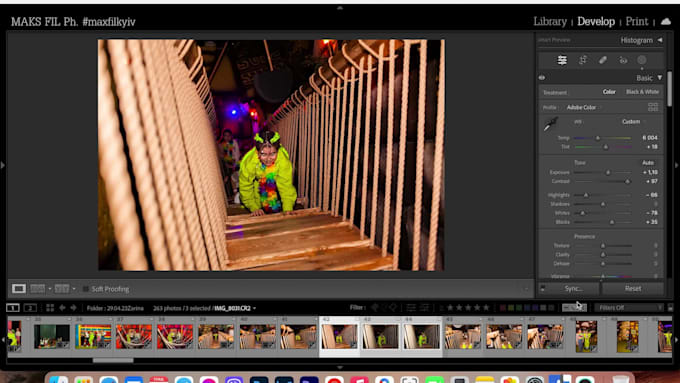Adjust the Exposure slider handle

click(x=608, y=172)
